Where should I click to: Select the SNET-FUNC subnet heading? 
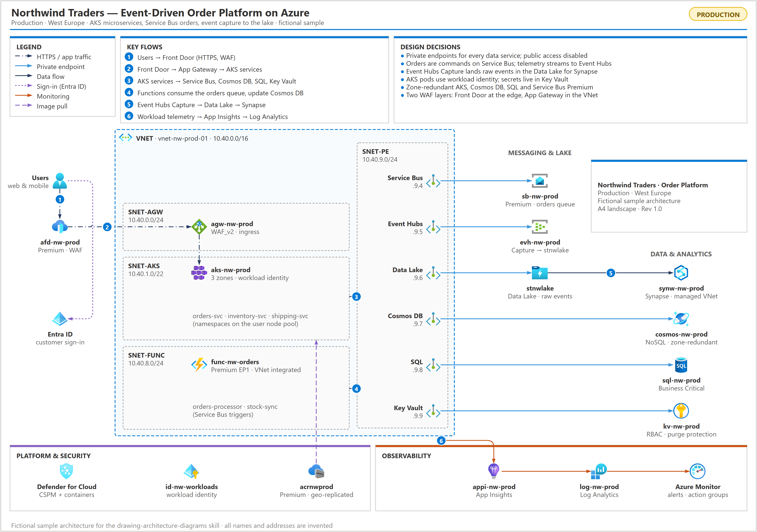(x=146, y=355)
